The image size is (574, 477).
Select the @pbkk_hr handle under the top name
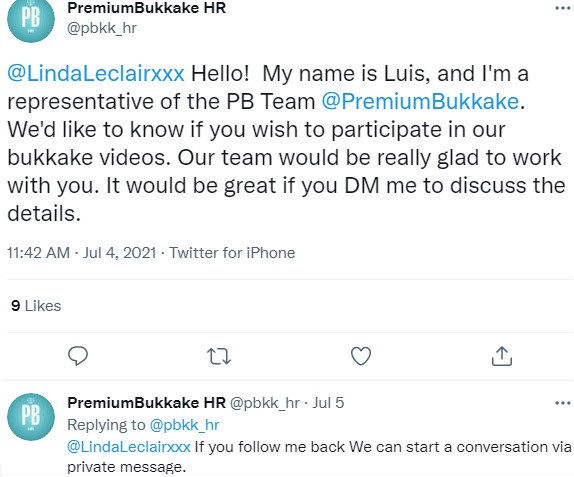[102, 28]
